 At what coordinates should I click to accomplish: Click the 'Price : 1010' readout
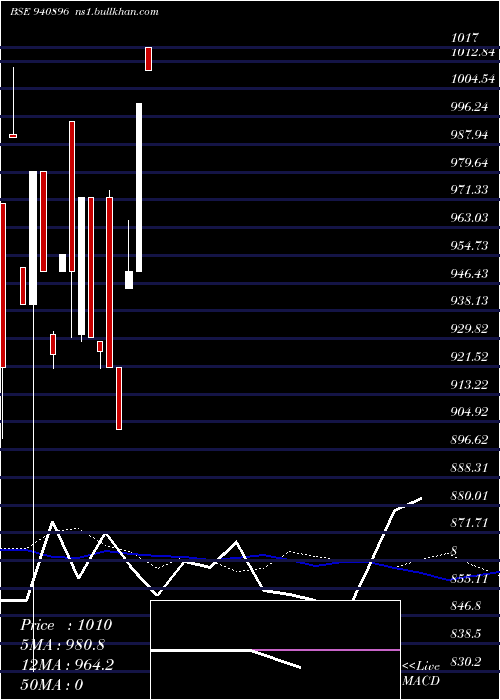coord(66,625)
